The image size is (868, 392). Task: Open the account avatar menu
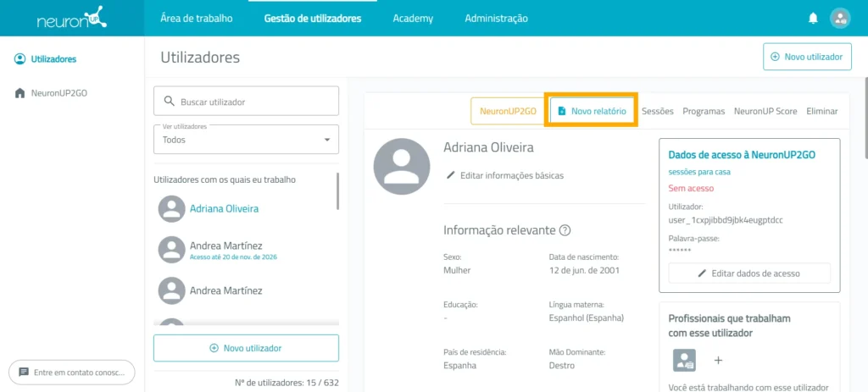(x=840, y=19)
